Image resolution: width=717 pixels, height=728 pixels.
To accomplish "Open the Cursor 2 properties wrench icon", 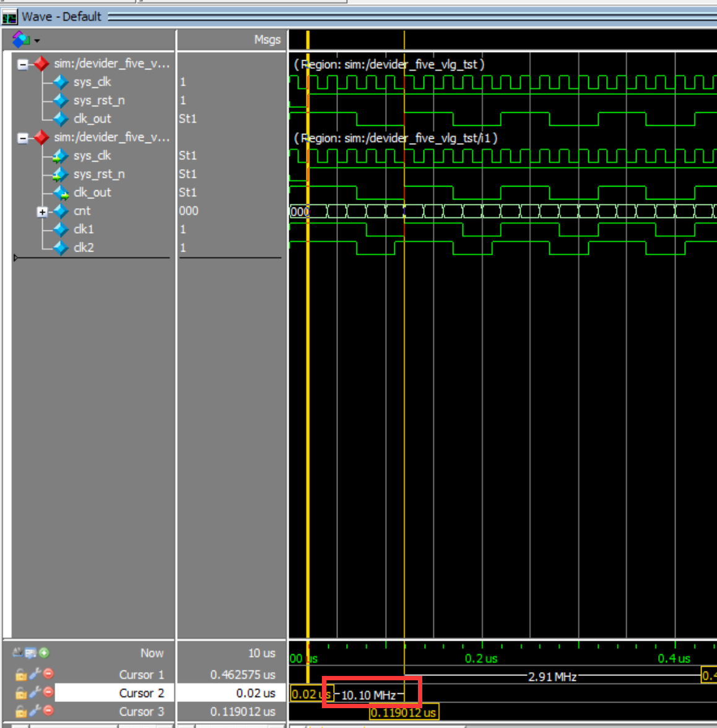I will pyautogui.click(x=35, y=693).
